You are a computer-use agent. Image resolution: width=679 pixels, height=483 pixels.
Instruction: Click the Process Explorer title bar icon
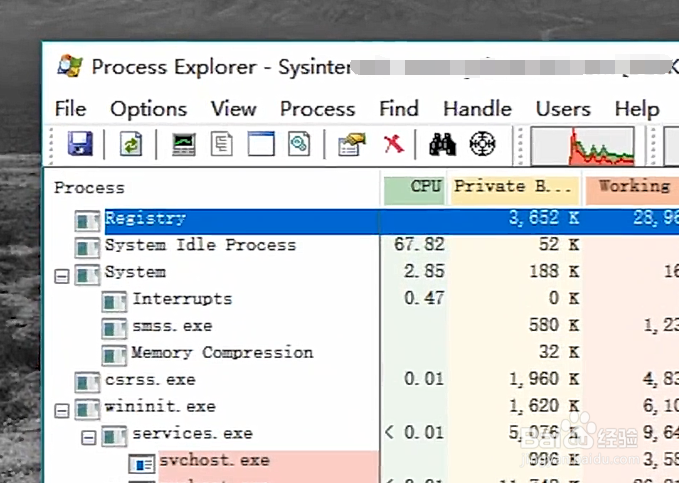tap(70, 66)
